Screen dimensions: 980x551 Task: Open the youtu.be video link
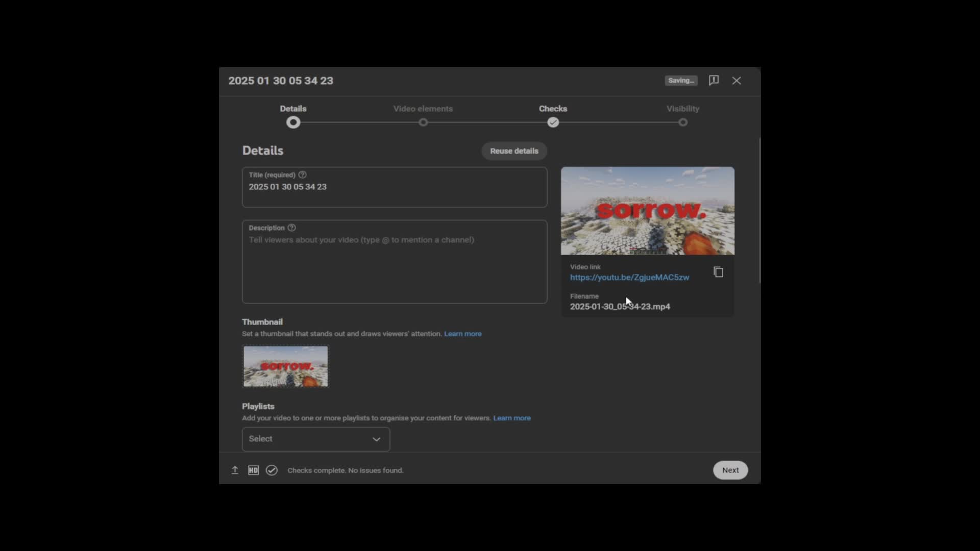click(629, 277)
